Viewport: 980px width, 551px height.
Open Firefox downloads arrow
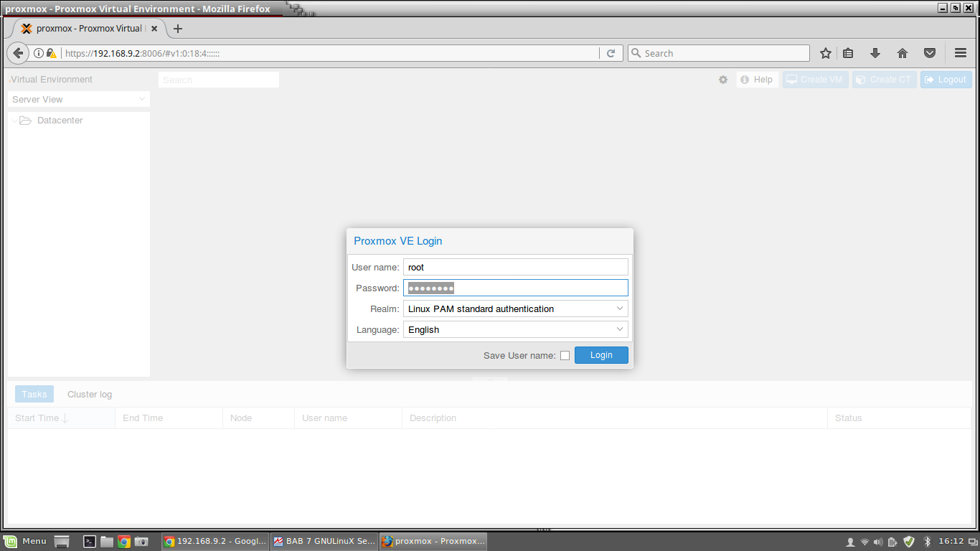[x=875, y=53]
